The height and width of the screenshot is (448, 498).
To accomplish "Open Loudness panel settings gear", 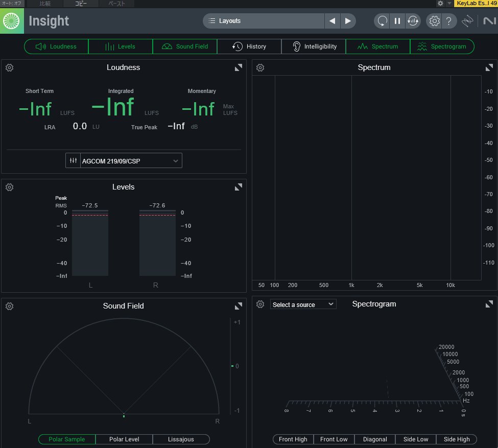I will (10, 67).
